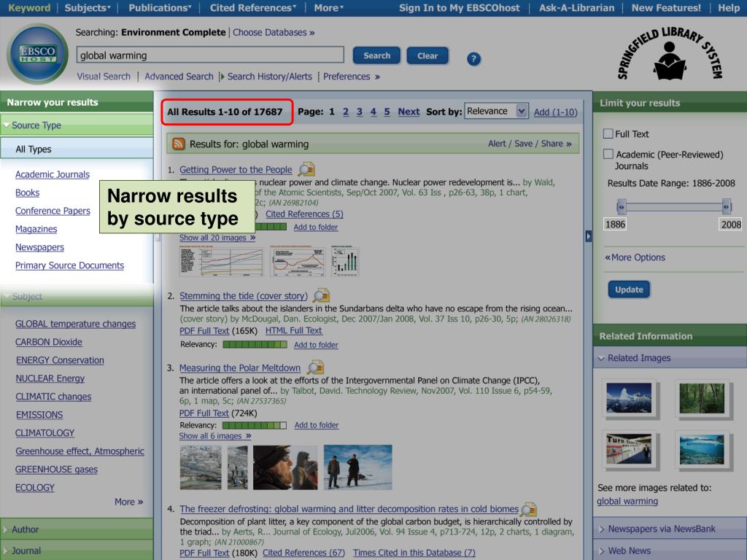Adjust the 1886 start date slider handle
This screenshot has height=560, width=747.
(x=621, y=206)
